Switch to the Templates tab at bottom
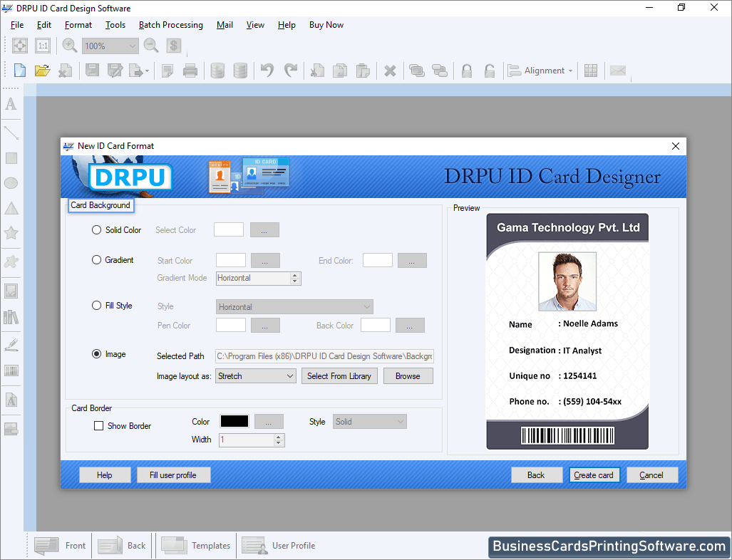 click(x=196, y=545)
